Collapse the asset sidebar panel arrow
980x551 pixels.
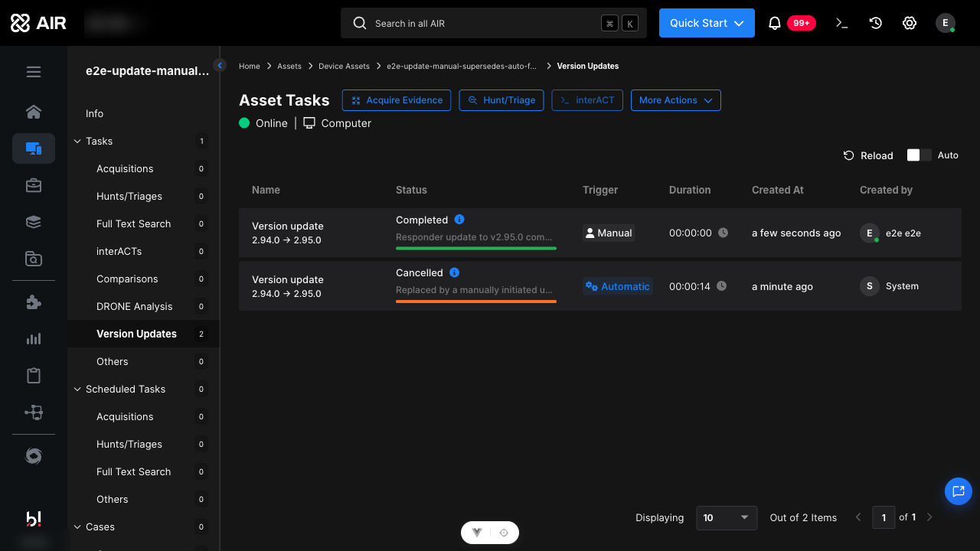[220, 66]
